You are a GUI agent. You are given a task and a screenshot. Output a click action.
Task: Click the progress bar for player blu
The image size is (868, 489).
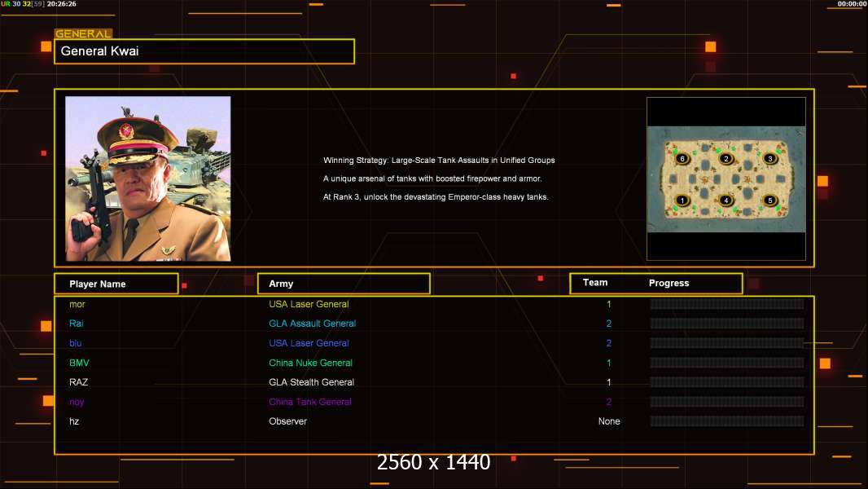pos(726,343)
